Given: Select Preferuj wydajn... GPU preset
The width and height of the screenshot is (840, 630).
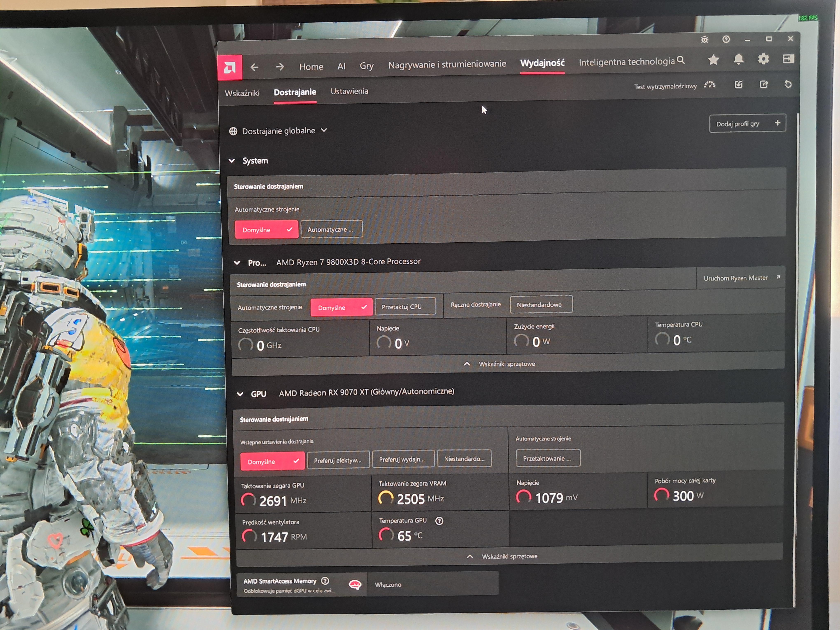Looking at the screenshot, I should tap(403, 459).
